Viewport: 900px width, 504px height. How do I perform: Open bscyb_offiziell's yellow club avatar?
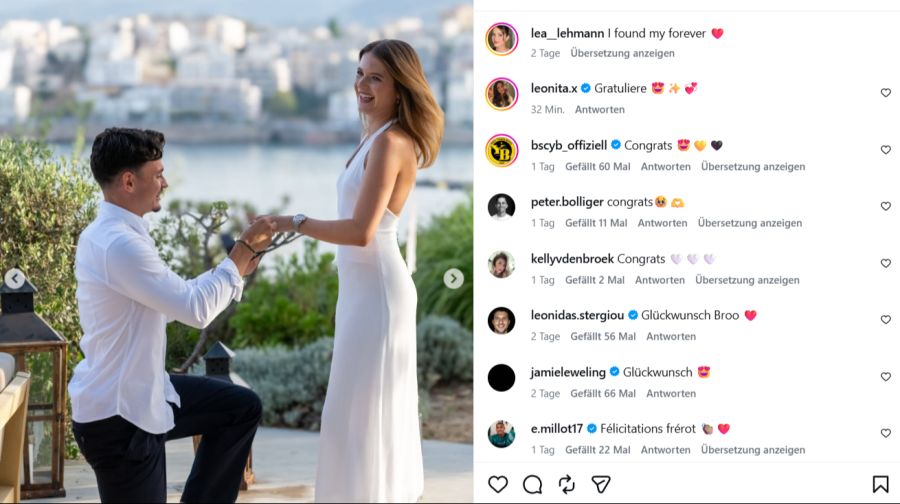tap(502, 150)
